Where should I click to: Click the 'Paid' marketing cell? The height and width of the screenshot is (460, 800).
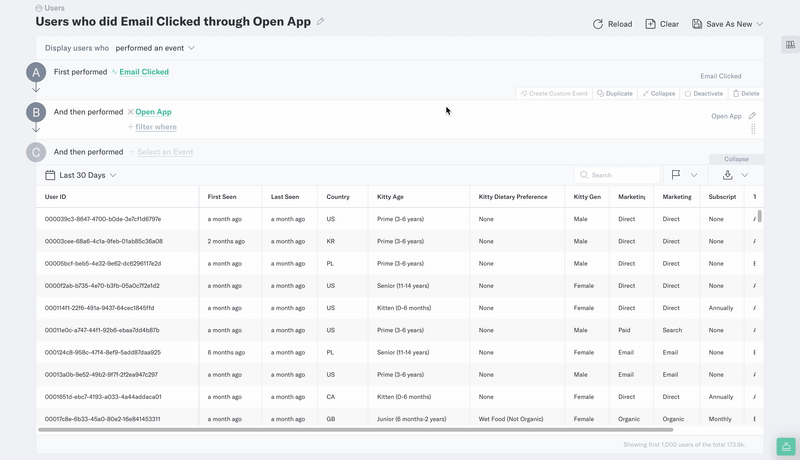tap(624, 330)
